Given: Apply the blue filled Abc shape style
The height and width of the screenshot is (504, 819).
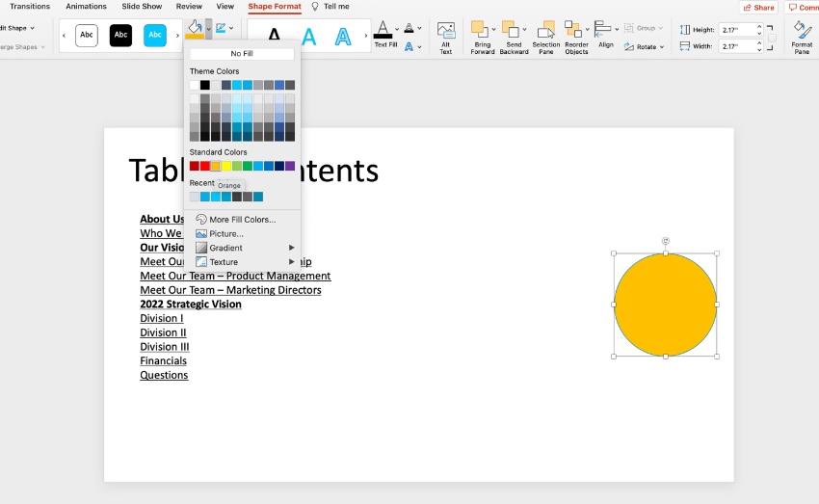Looking at the screenshot, I should point(155,35).
